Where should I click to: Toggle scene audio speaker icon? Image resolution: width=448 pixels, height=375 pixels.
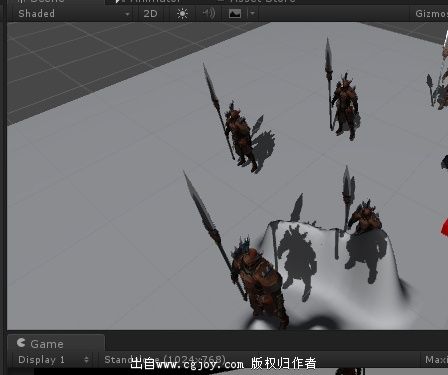(x=209, y=14)
